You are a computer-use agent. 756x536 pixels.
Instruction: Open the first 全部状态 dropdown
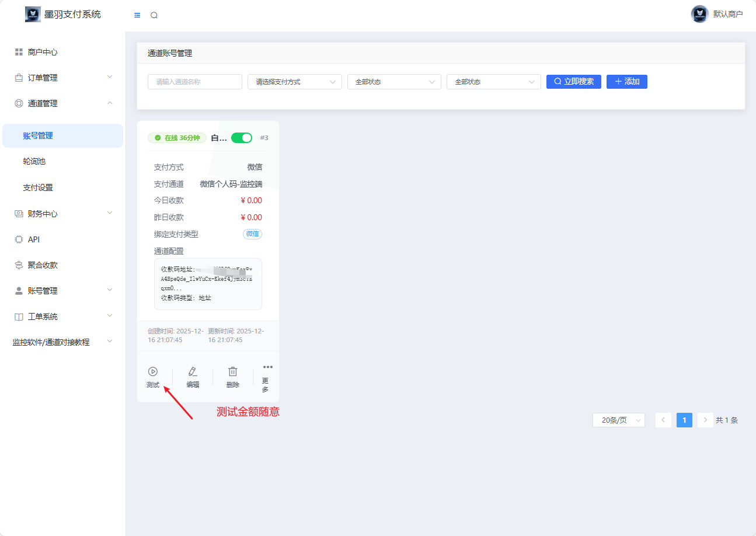pyautogui.click(x=394, y=82)
